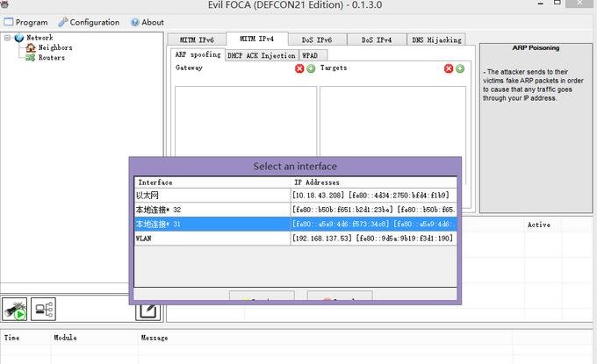Open the Program menu
The image size is (597, 364).
coord(25,22)
